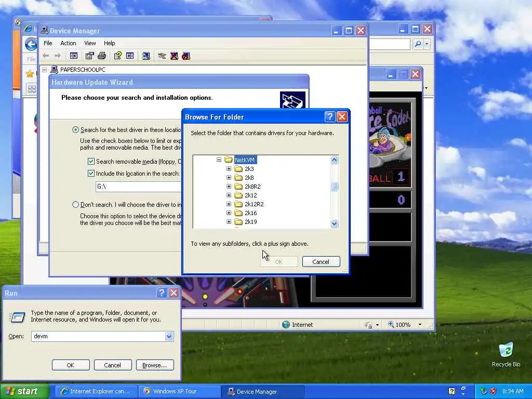Click the G:\ location path field

coord(138,187)
